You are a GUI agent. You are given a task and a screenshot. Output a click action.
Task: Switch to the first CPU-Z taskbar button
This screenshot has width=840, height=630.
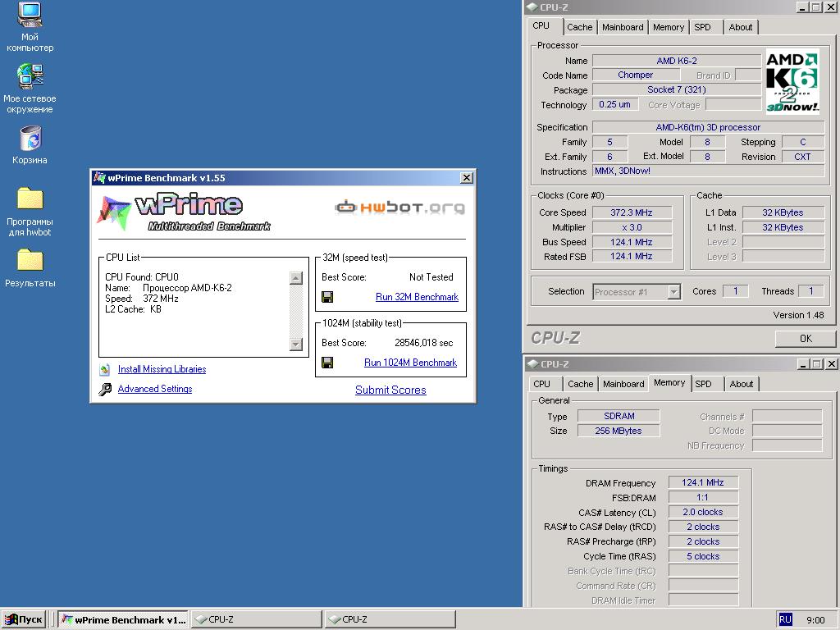tap(257, 619)
